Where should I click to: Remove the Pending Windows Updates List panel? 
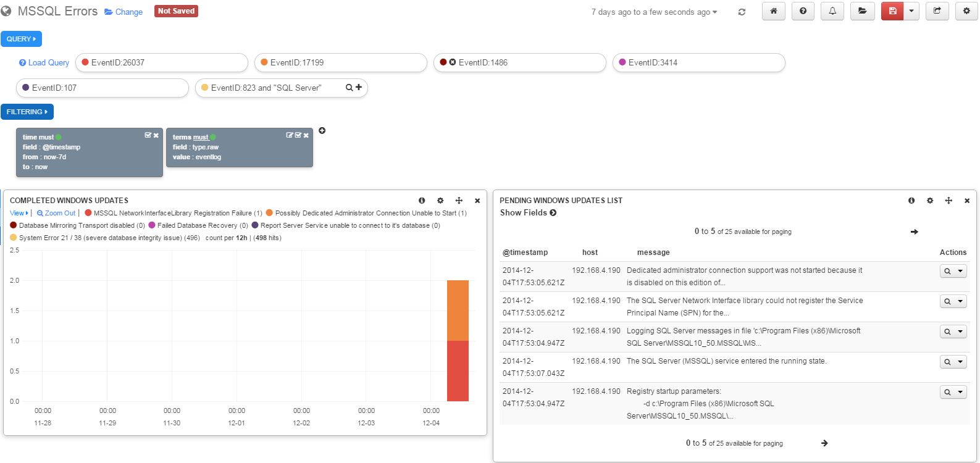point(967,201)
